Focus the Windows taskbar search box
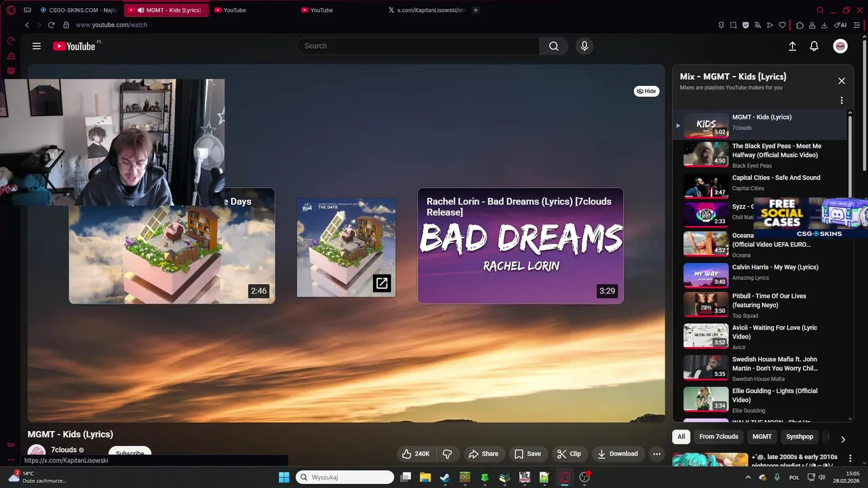The width and height of the screenshot is (868, 488). click(x=345, y=477)
